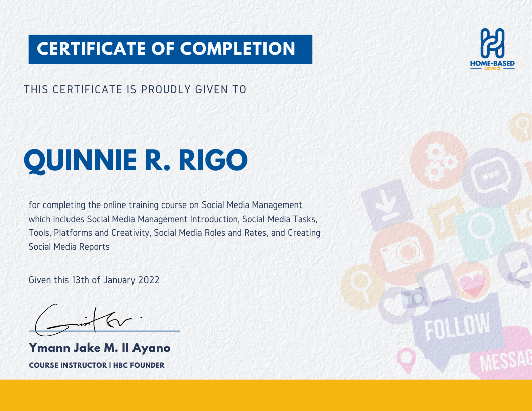Click the Certificate of Completion banner
Viewport: 532px width, 411px height.
click(x=170, y=49)
